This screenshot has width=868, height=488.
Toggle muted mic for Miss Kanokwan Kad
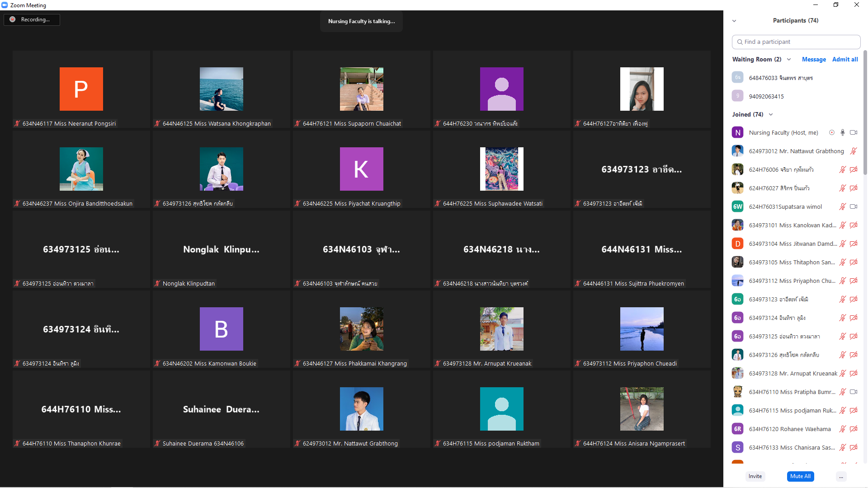click(x=843, y=225)
